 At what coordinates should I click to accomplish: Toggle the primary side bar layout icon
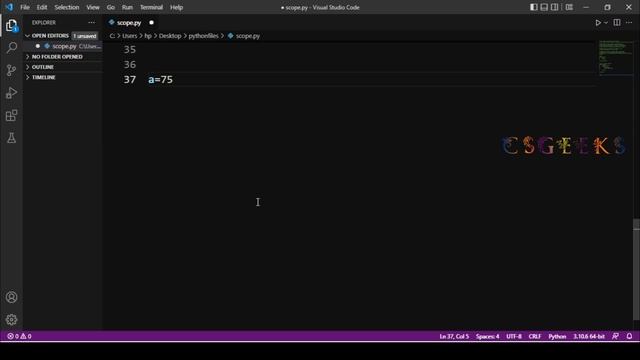point(533,7)
